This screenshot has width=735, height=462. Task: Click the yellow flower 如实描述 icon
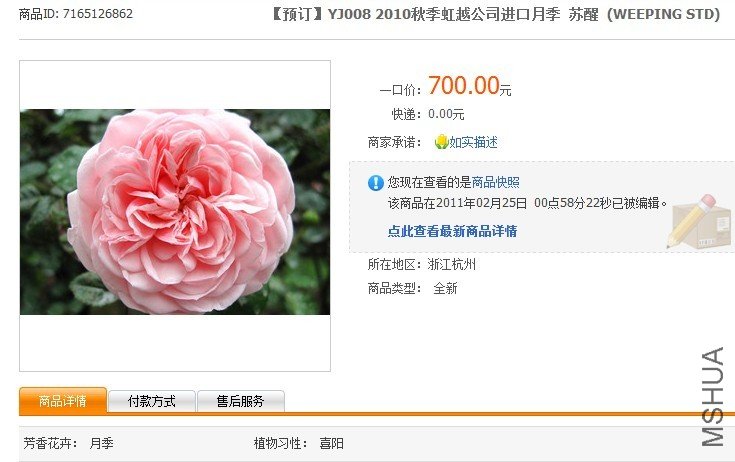tap(441, 142)
